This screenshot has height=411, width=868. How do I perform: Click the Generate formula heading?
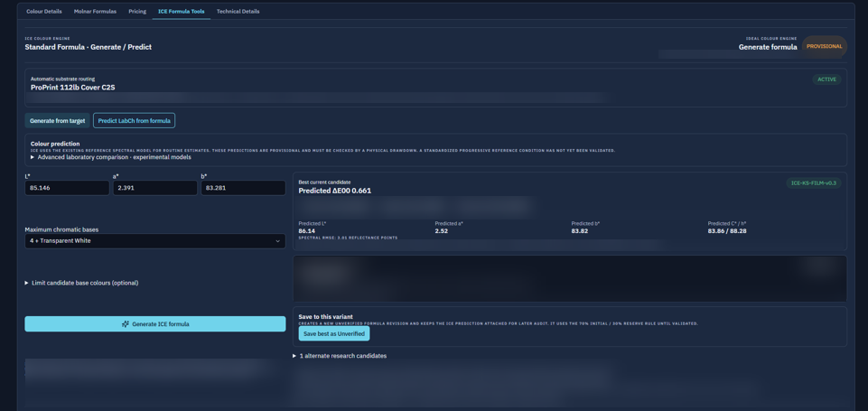(x=767, y=47)
